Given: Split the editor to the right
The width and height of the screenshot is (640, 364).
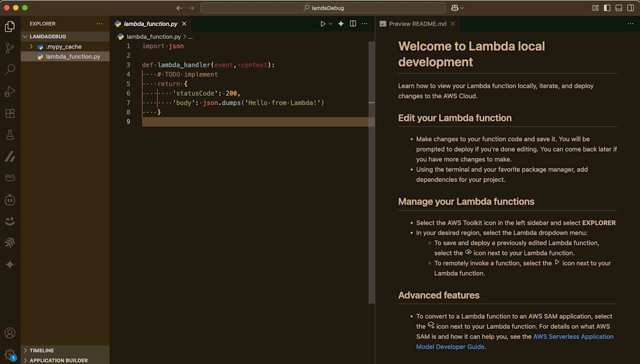Looking at the screenshot, I should point(353,24).
